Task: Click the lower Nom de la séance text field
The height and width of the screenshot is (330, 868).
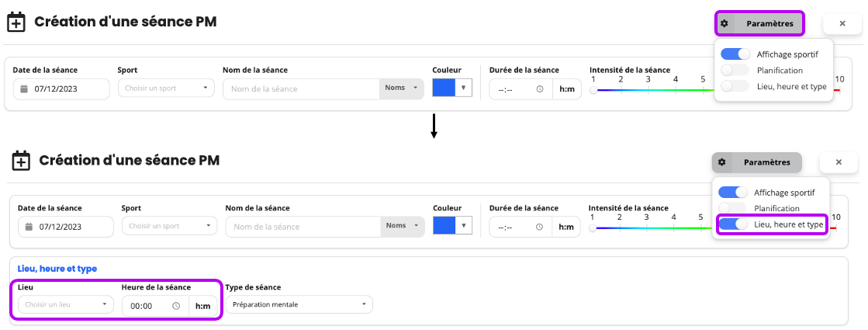Action: pyautogui.click(x=303, y=227)
